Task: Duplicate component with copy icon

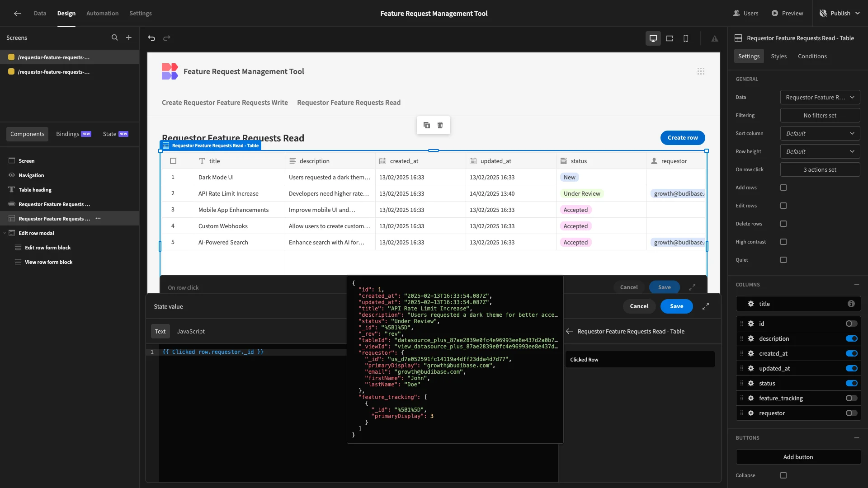Action: (x=427, y=125)
